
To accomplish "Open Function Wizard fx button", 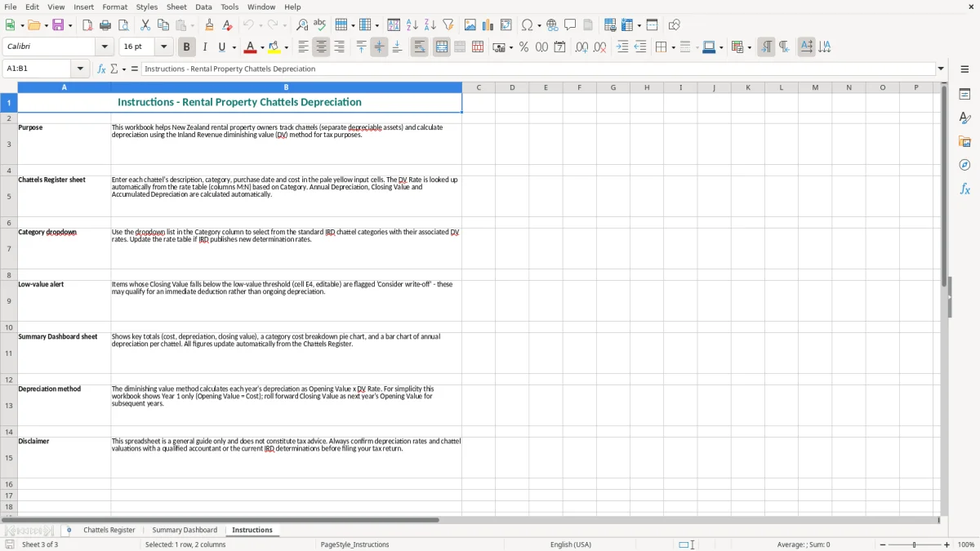I will tap(101, 69).
